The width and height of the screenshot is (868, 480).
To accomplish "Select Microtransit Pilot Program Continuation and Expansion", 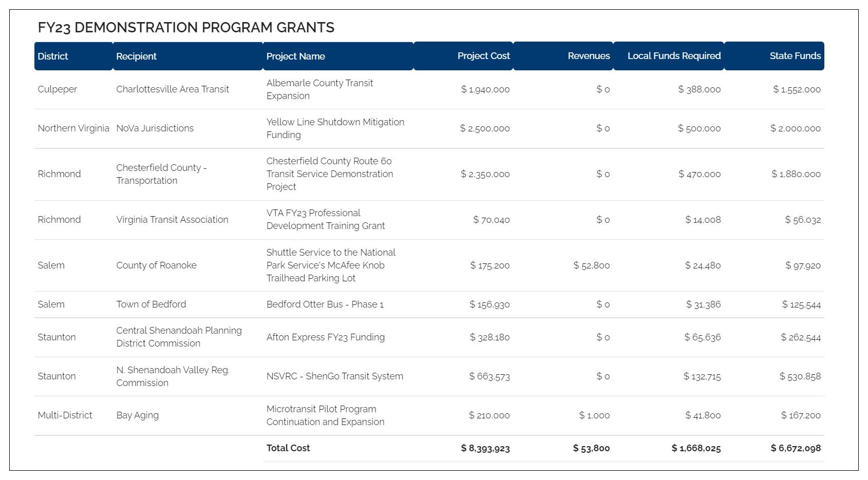I will (x=325, y=415).
